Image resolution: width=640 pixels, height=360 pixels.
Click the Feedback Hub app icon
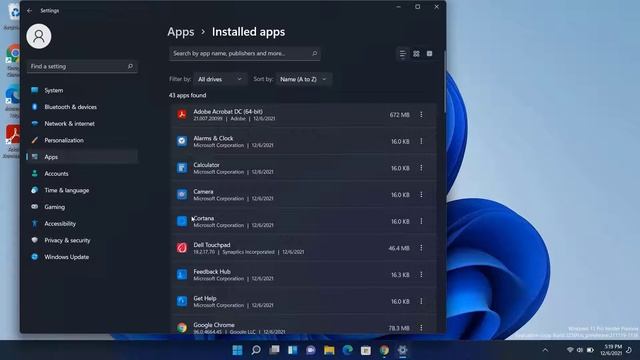pyautogui.click(x=182, y=274)
